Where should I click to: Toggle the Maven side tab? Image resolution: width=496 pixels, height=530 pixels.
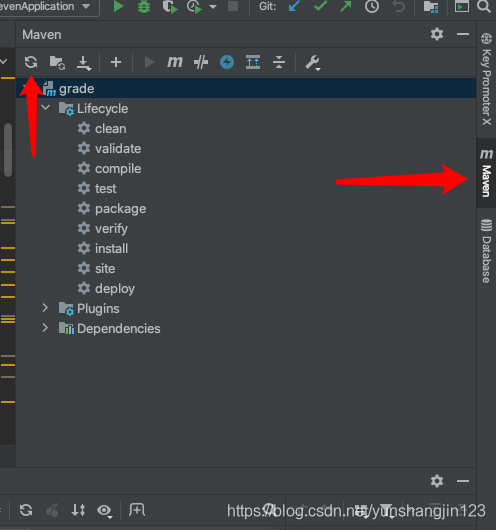coord(486,173)
